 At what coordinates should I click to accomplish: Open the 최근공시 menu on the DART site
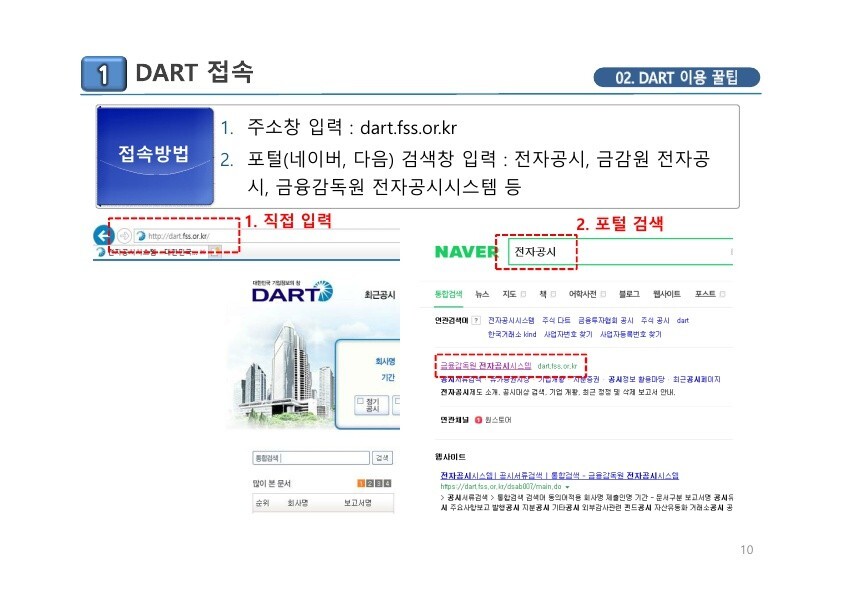380,295
